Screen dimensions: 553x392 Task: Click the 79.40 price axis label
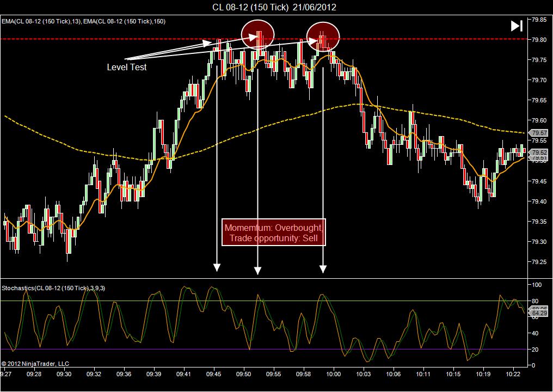[539, 201]
